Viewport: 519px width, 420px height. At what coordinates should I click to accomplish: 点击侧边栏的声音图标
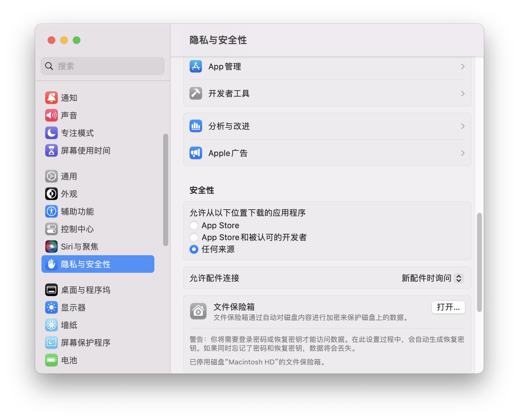coord(51,115)
